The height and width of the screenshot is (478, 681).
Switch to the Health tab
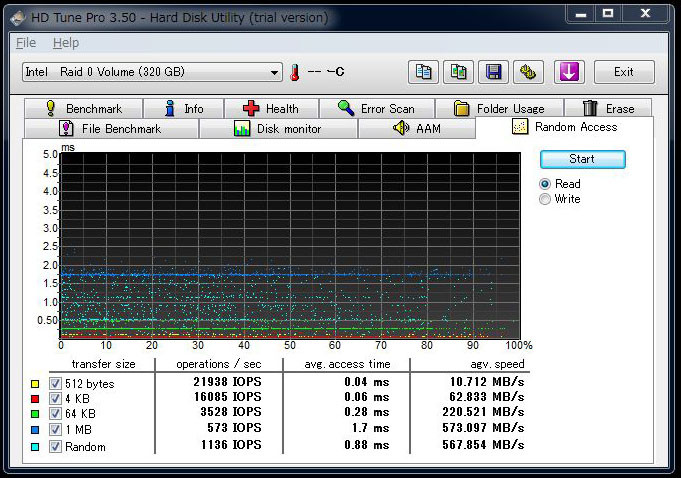coord(272,108)
